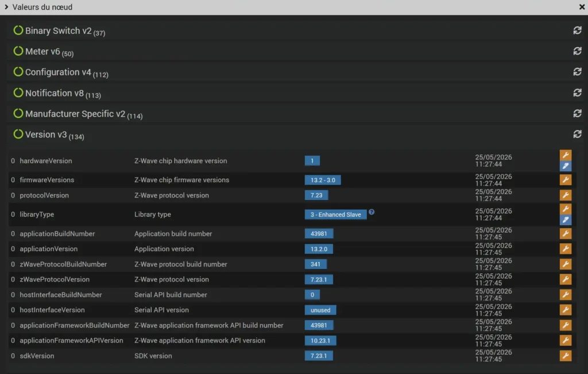Viewport: 588px width, 374px height.
Task: Click the Z-Wave chip hardware version description
Action: click(180, 160)
